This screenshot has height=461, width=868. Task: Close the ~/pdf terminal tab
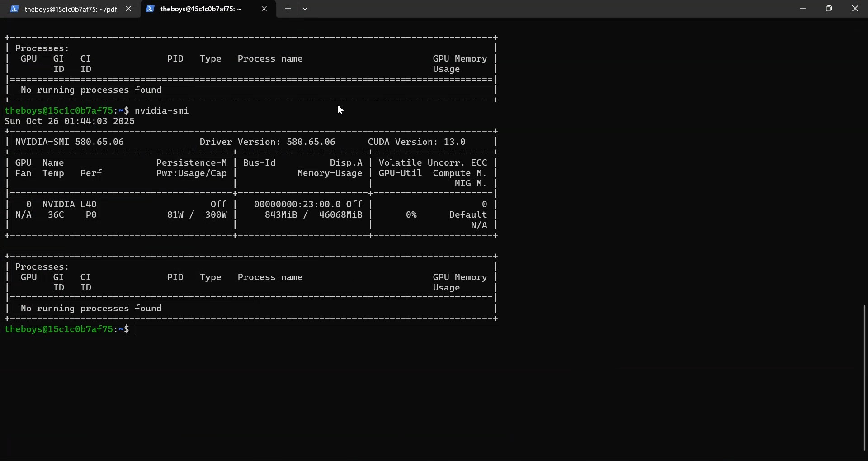coord(129,9)
